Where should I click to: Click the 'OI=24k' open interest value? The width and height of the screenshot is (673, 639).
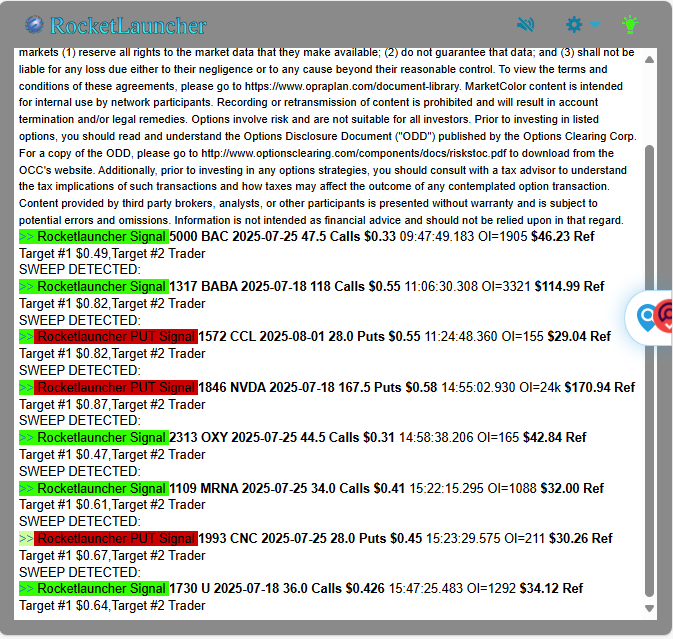pos(540,388)
